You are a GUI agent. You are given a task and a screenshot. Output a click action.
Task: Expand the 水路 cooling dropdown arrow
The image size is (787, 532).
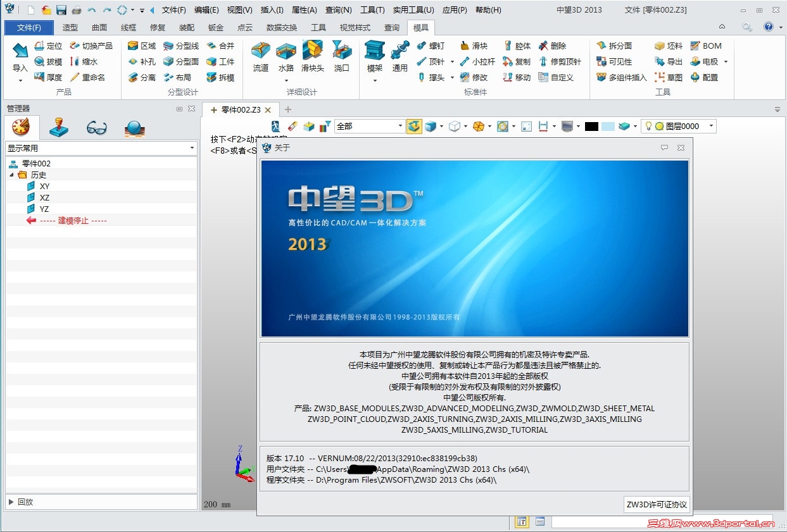coord(286,80)
